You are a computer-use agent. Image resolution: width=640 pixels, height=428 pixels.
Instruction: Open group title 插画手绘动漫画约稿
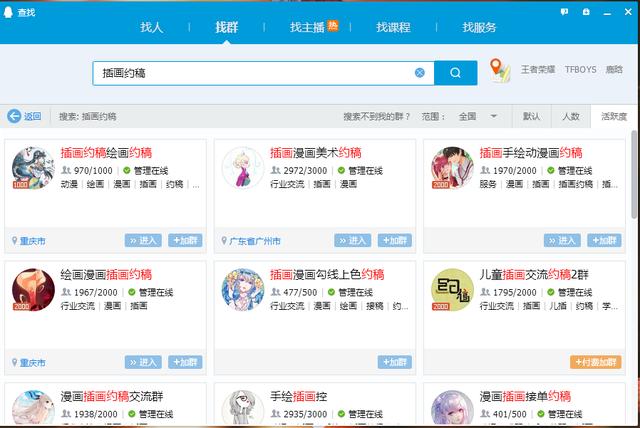click(x=531, y=153)
